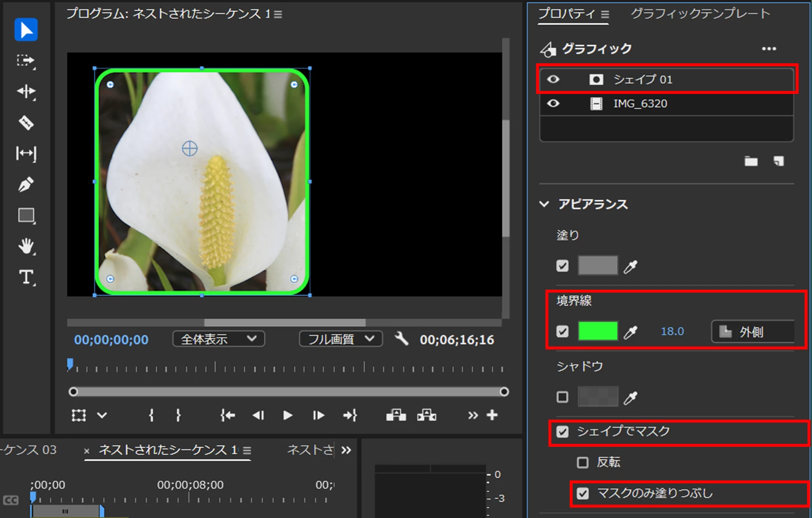Click the Lift button
This screenshot has height=518, width=812.
396,415
